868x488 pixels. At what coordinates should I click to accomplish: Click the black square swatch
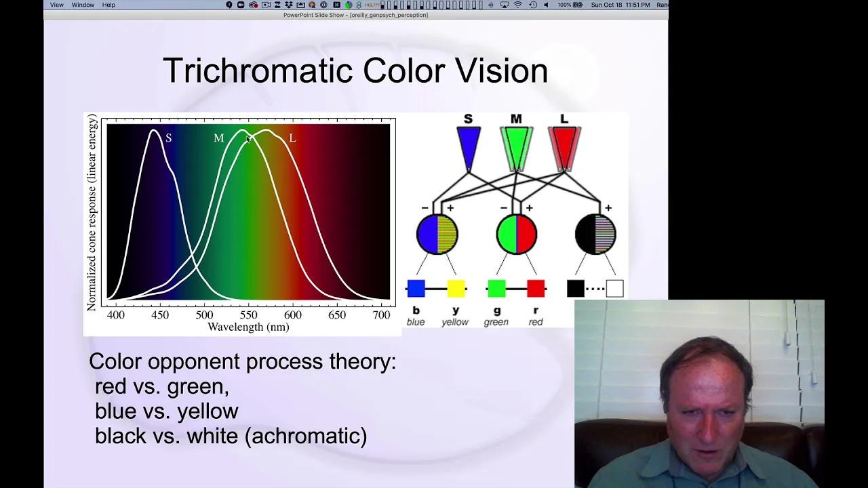[x=575, y=289]
